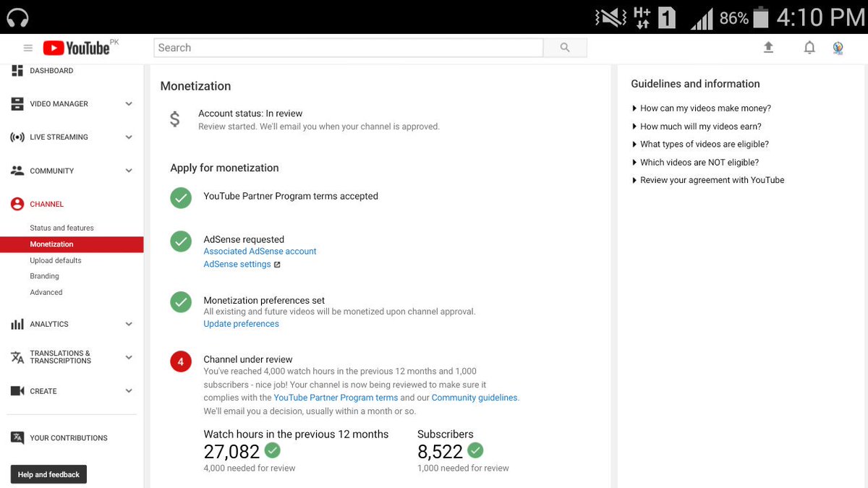Expand Translations & Transcriptions chevron
The height and width of the screenshot is (488, 868).
(x=129, y=357)
